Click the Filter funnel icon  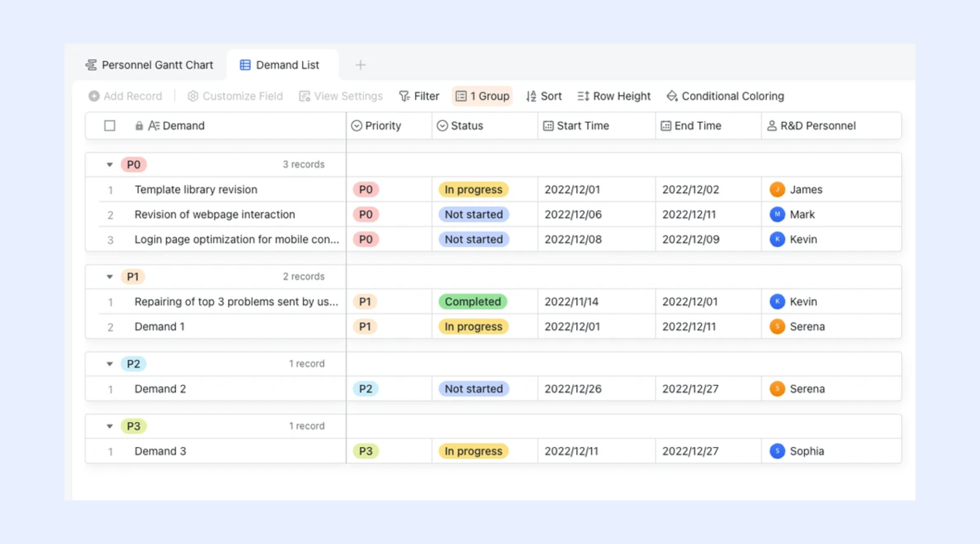point(404,96)
